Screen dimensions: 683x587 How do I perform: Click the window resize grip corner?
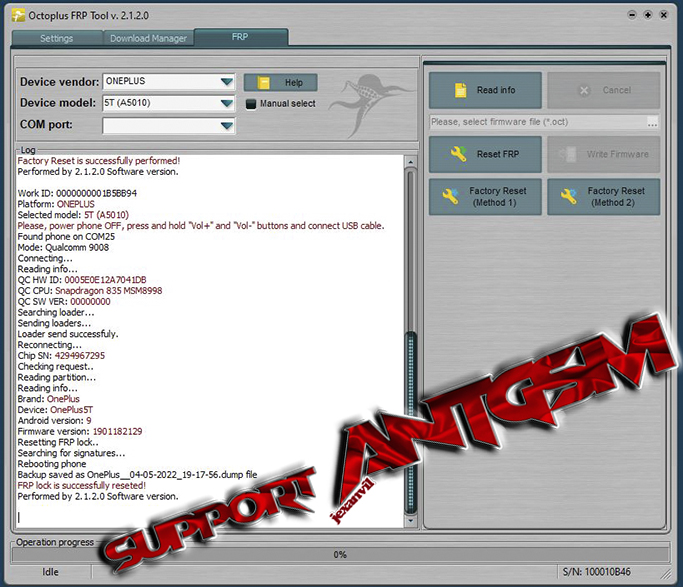pos(666,574)
